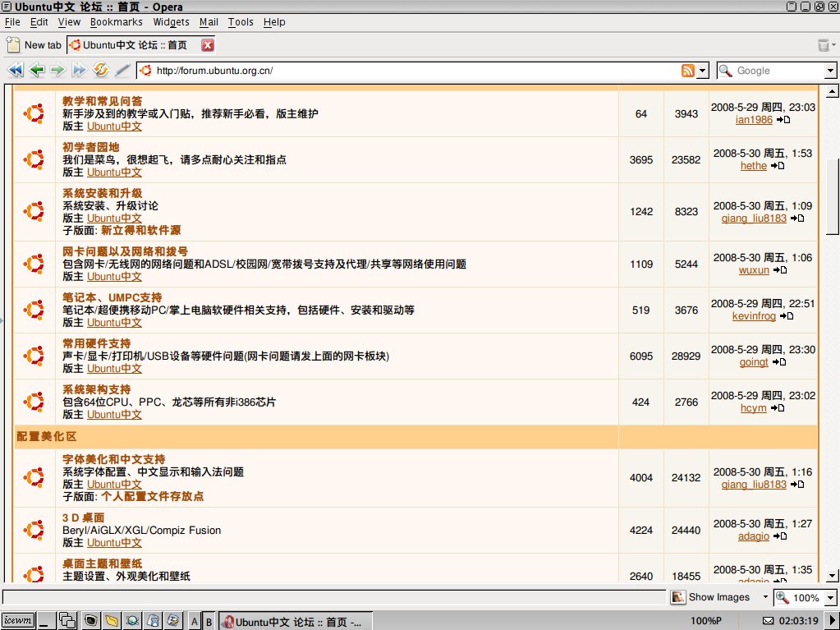Go forward to the next page
This screenshot has height=630, width=840.
(x=57, y=70)
